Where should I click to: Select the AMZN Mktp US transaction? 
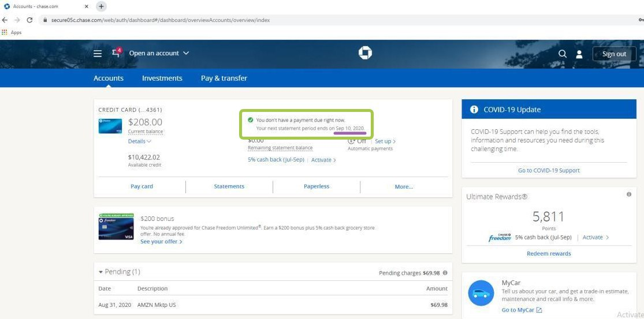273,305
